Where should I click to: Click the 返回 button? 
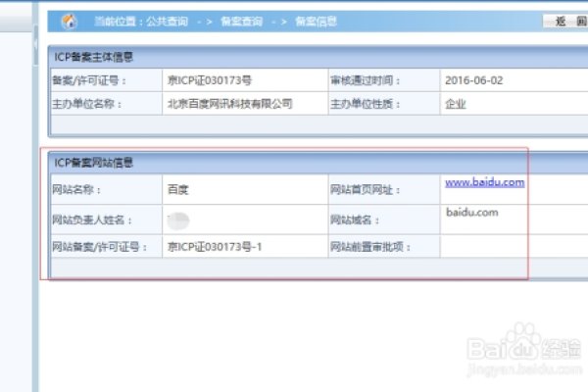pos(565,22)
